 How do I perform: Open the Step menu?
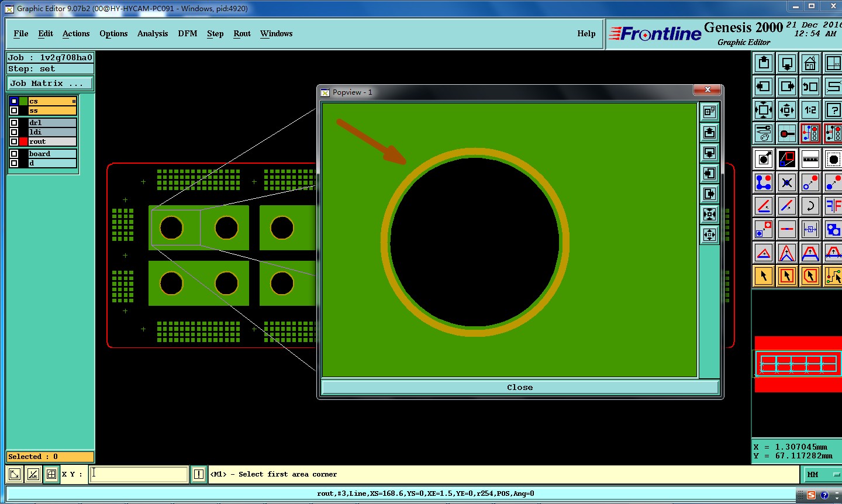[x=215, y=33]
